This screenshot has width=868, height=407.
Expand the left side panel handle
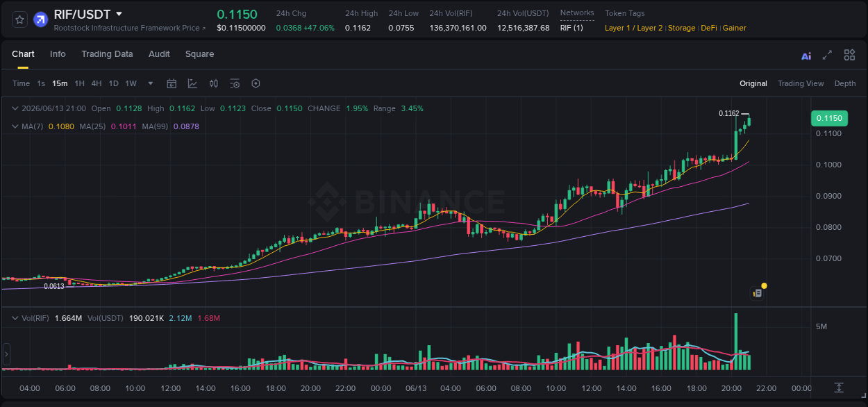6,354
